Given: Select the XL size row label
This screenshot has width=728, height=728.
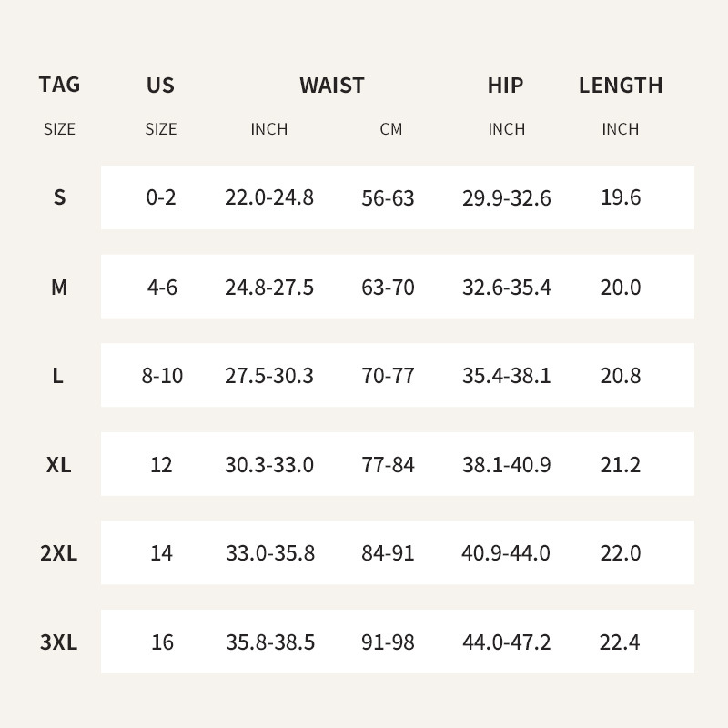Looking at the screenshot, I should click(59, 465).
